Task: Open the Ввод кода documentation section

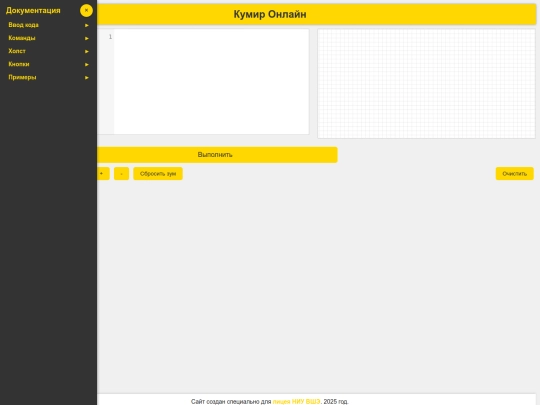Action: pyautogui.click(x=48, y=25)
